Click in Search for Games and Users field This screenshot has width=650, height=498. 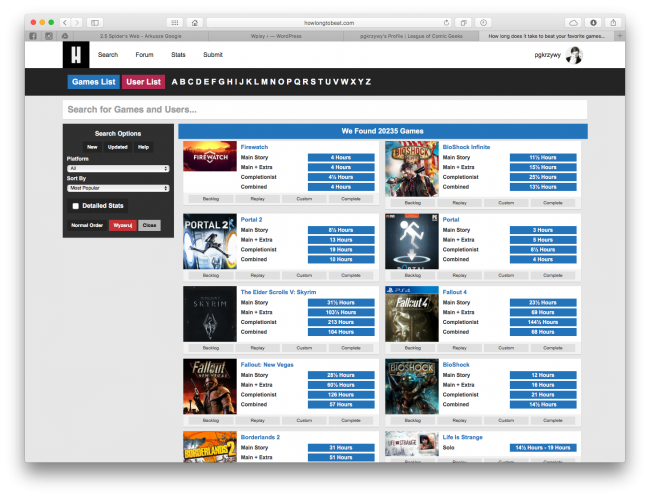(x=325, y=109)
